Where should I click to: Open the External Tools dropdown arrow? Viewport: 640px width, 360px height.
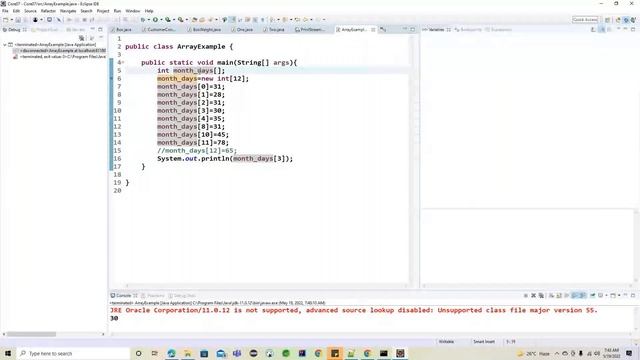[x=186, y=20]
